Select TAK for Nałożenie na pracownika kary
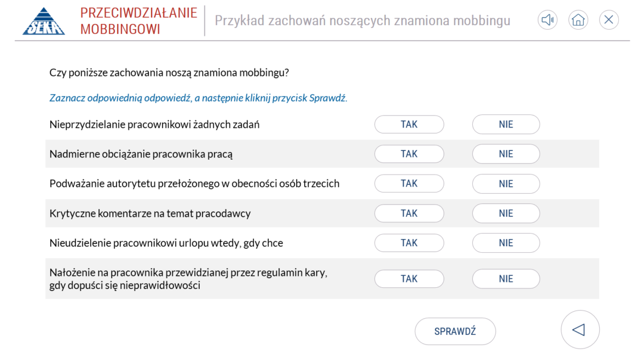 tap(409, 278)
